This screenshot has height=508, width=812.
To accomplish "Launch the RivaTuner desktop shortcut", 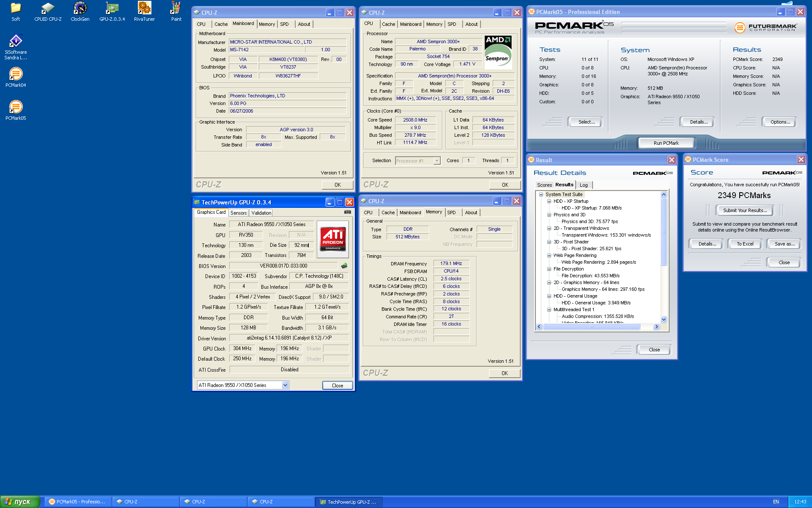I will [144, 12].
